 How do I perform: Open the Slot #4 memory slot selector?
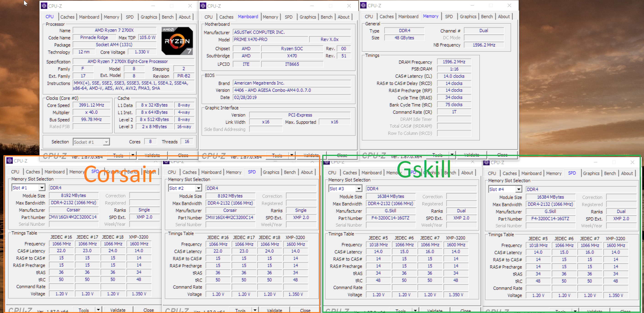(x=518, y=189)
